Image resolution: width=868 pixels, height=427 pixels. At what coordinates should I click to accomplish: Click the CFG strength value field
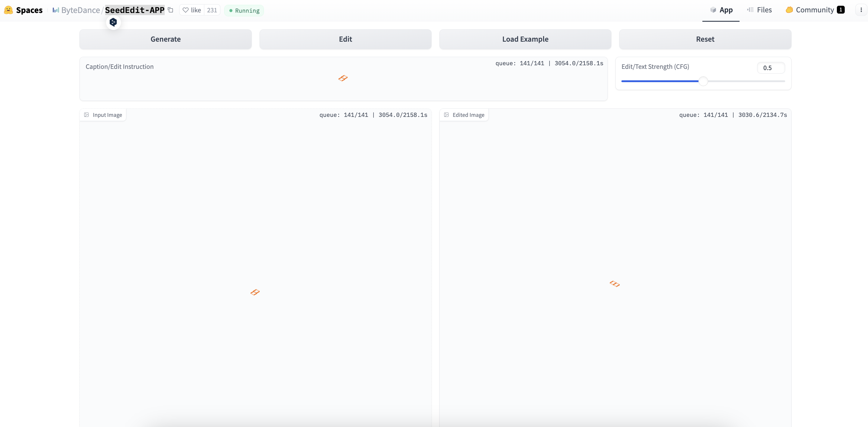[x=770, y=68]
